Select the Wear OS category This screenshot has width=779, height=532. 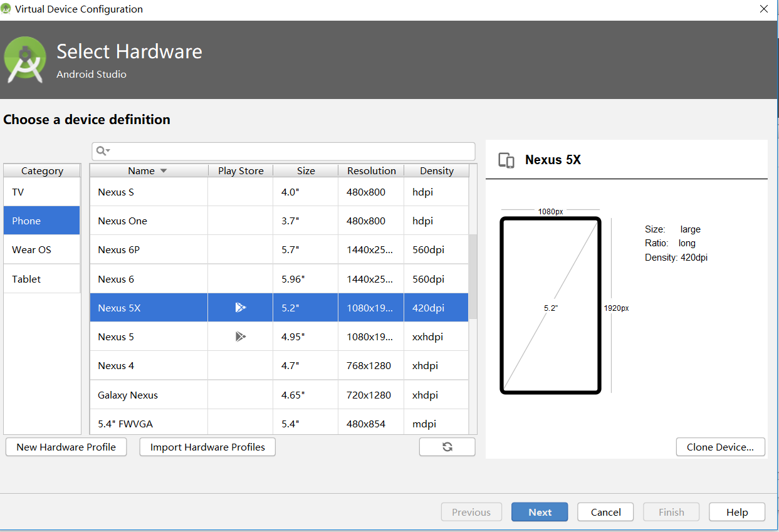click(42, 249)
